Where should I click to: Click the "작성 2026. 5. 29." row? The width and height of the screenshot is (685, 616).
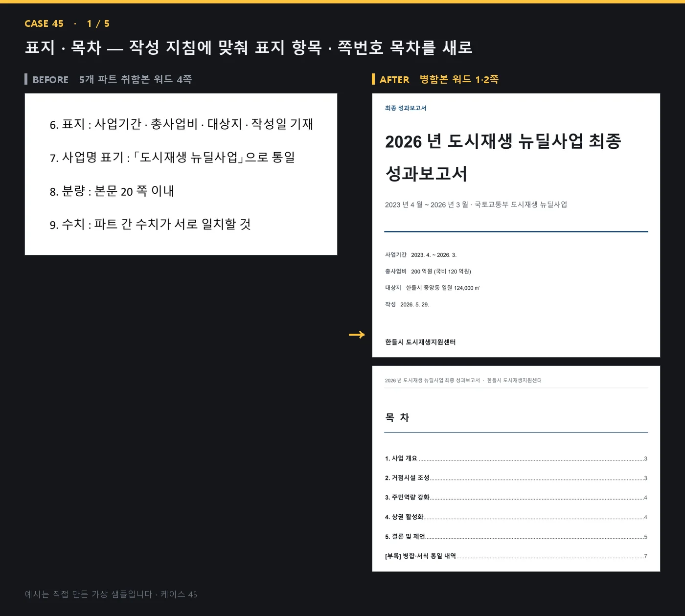point(407,305)
